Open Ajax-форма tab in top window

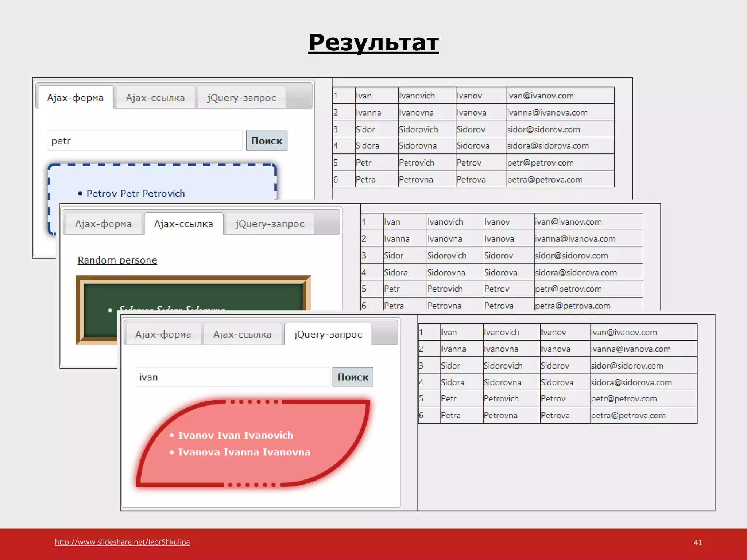pos(76,97)
